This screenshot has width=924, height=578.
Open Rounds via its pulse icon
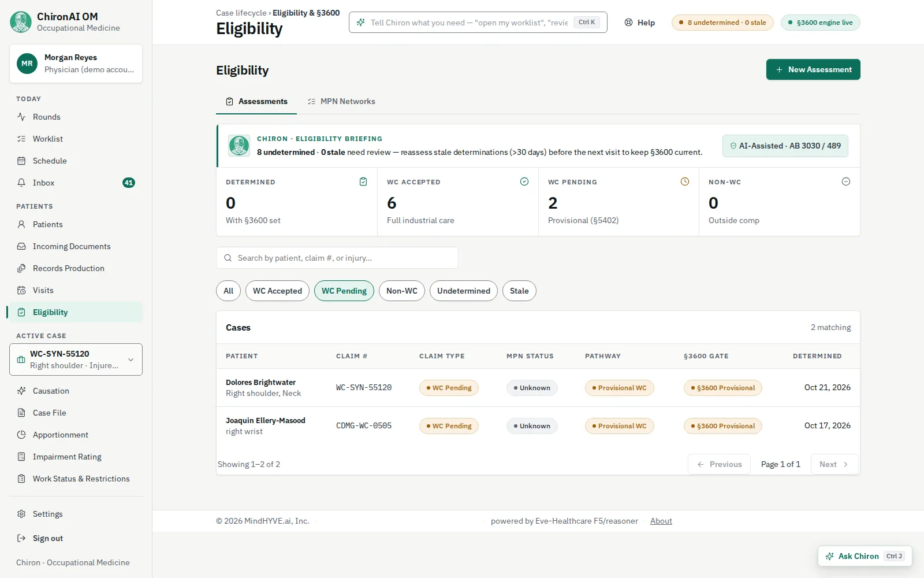click(21, 117)
